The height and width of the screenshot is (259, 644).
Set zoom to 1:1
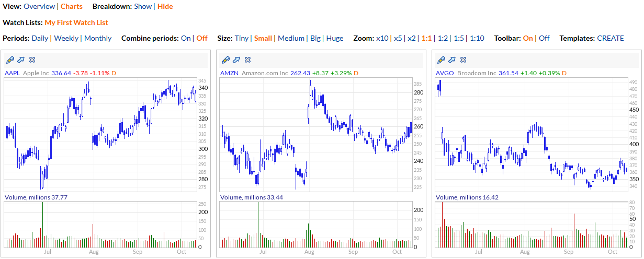427,38
